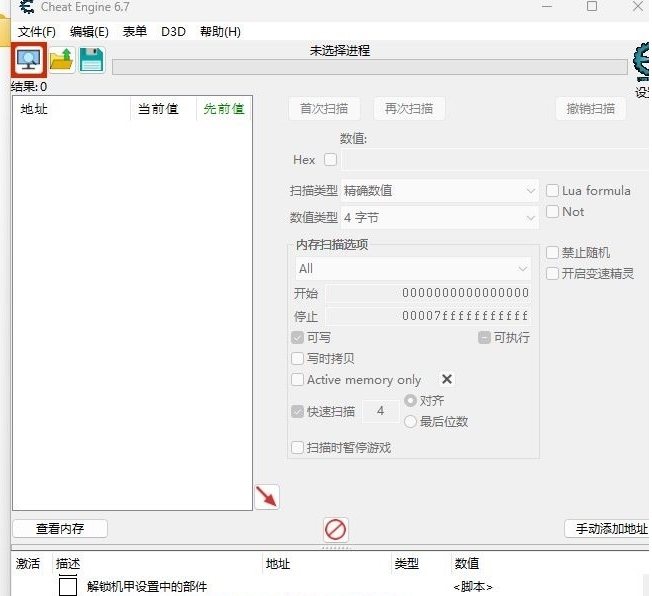Screen dimensions: 652x596
Task: Click the scan progress bar
Action: point(370,67)
